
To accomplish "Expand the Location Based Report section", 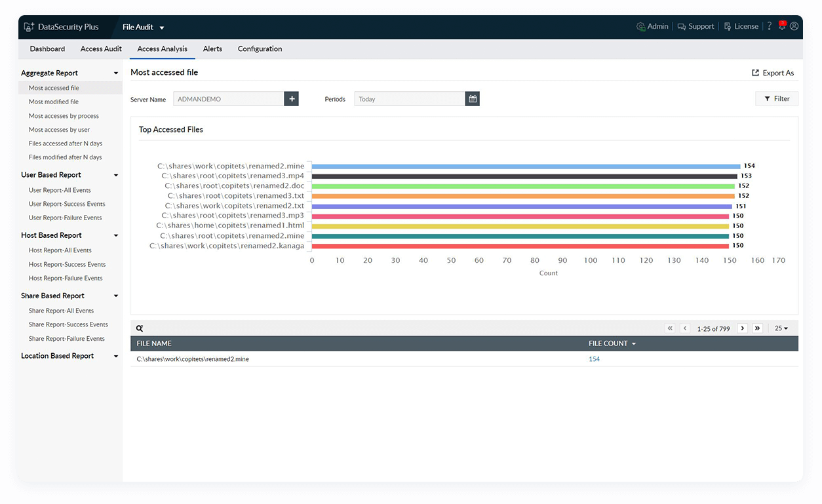I will [x=116, y=357].
